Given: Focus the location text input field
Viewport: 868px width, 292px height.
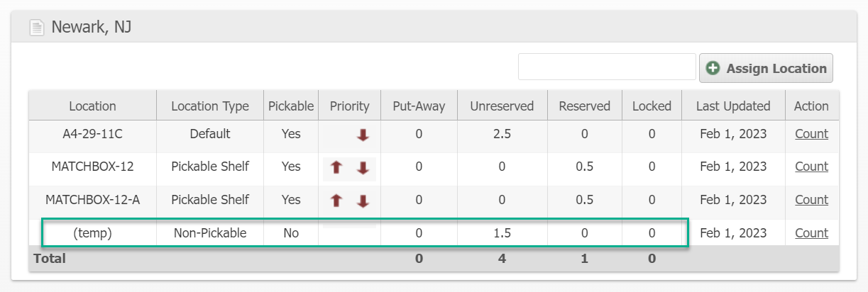Looking at the screenshot, I should pyautogui.click(x=607, y=67).
